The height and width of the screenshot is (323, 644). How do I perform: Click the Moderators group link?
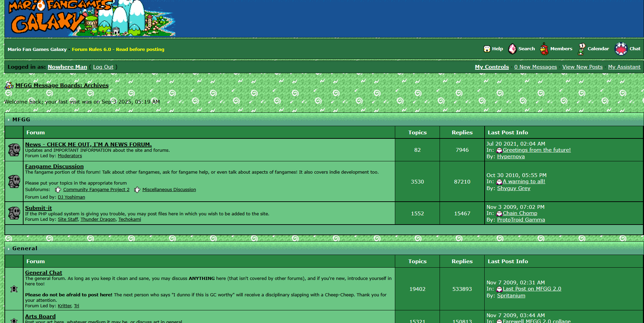[70, 156]
